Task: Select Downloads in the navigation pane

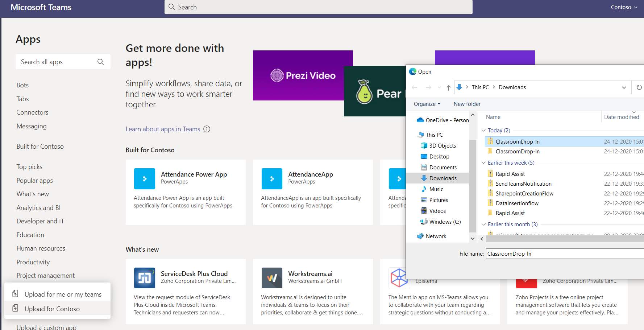Action: coord(439,178)
